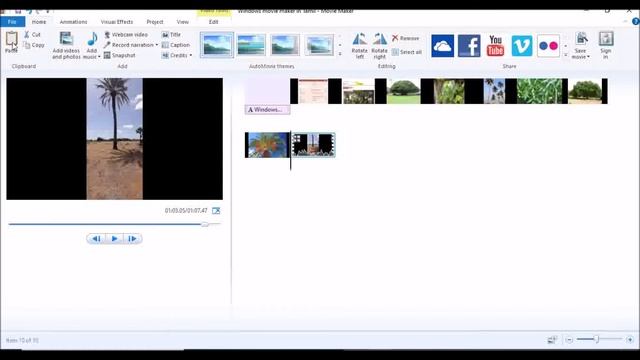Open the Visual Effects tab
640x360 pixels.
(x=117, y=22)
